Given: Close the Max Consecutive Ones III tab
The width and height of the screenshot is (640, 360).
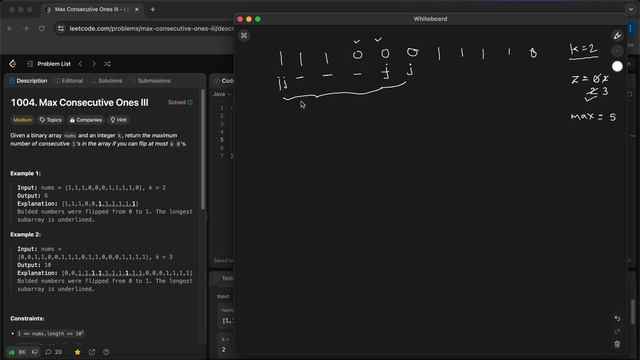Looking at the screenshot, I should coord(137,9).
